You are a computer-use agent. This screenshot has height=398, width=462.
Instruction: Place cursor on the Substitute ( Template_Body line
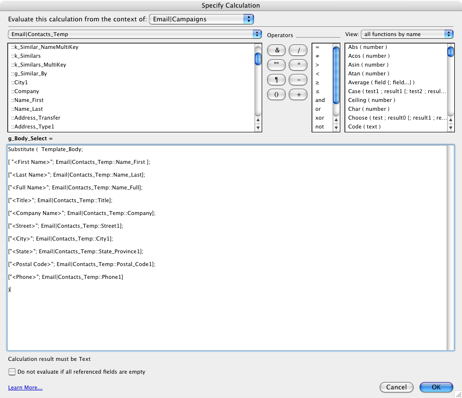pos(45,149)
